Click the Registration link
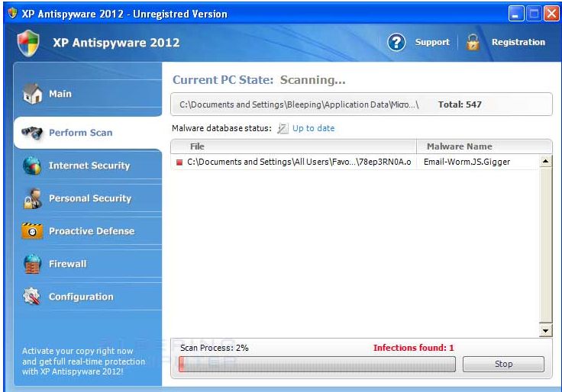The height and width of the screenshot is (392, 562). click(x=518, y=42)
